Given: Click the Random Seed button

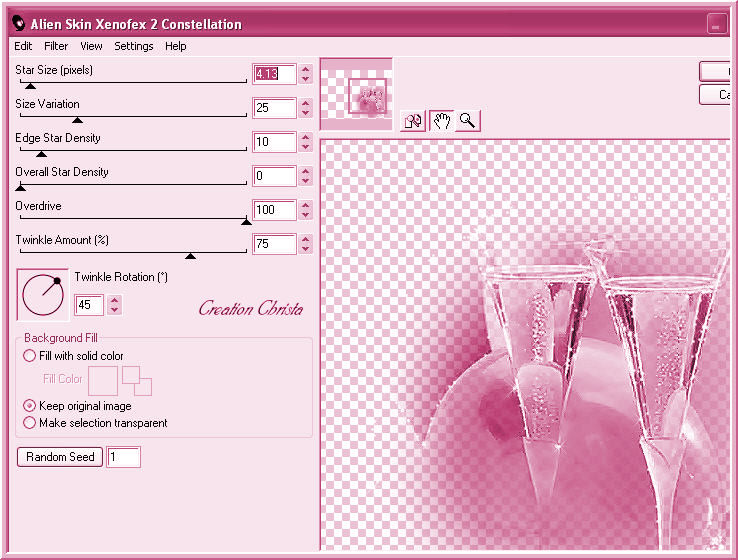Looking at the screenshot, I should pyautogui.click(x=60, y=457).
